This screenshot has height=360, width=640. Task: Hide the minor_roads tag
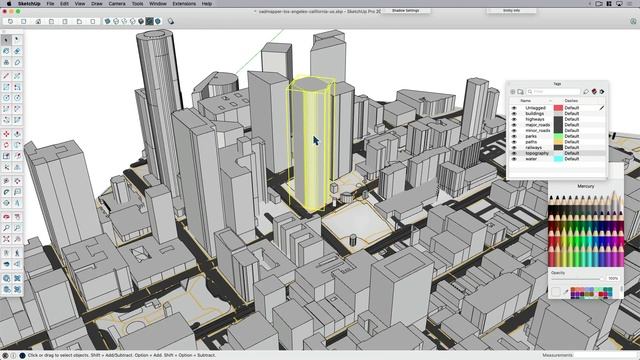514,131
